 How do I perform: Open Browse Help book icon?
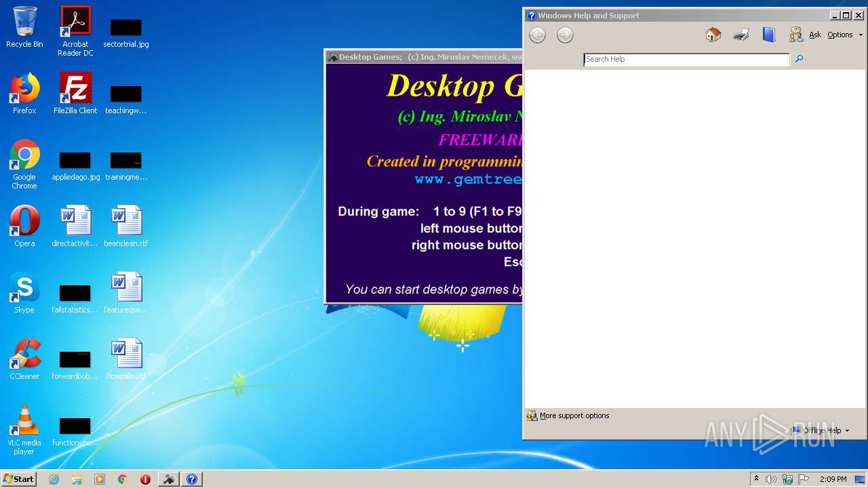[768, 35]
